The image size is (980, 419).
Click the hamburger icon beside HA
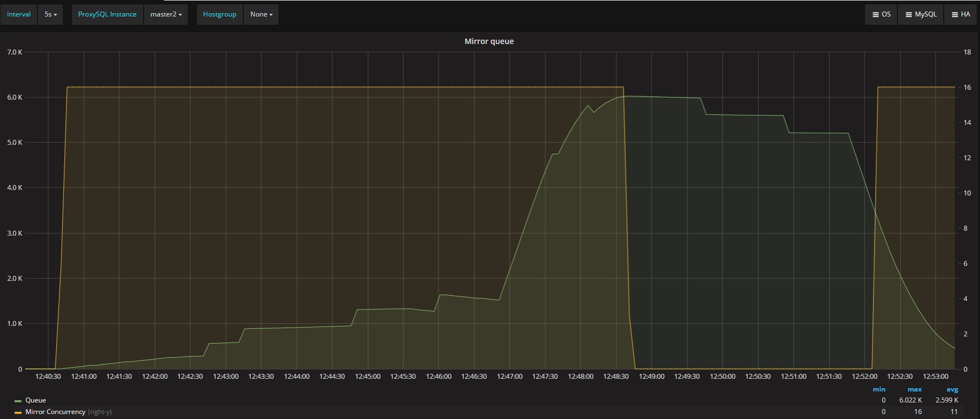955,15
